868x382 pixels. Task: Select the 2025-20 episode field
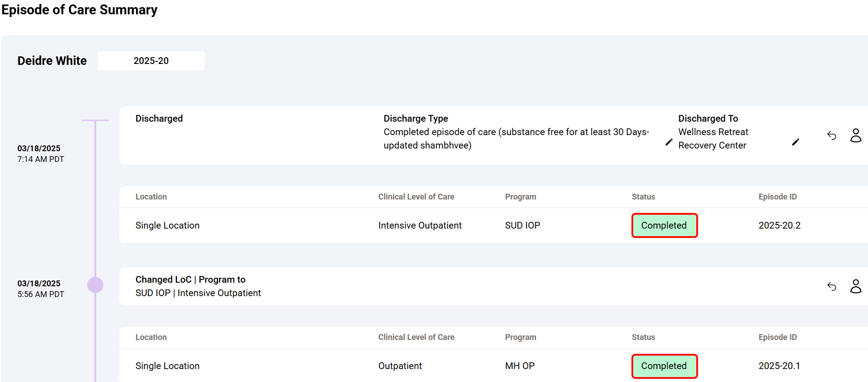[x=151, y=61]
